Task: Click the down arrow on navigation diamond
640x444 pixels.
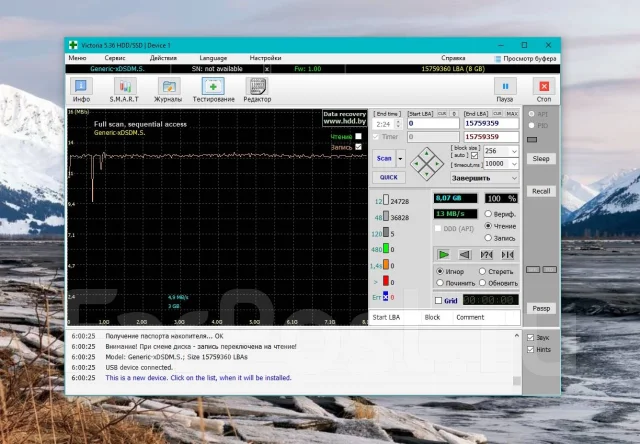Action: click(x=427, y=174)
